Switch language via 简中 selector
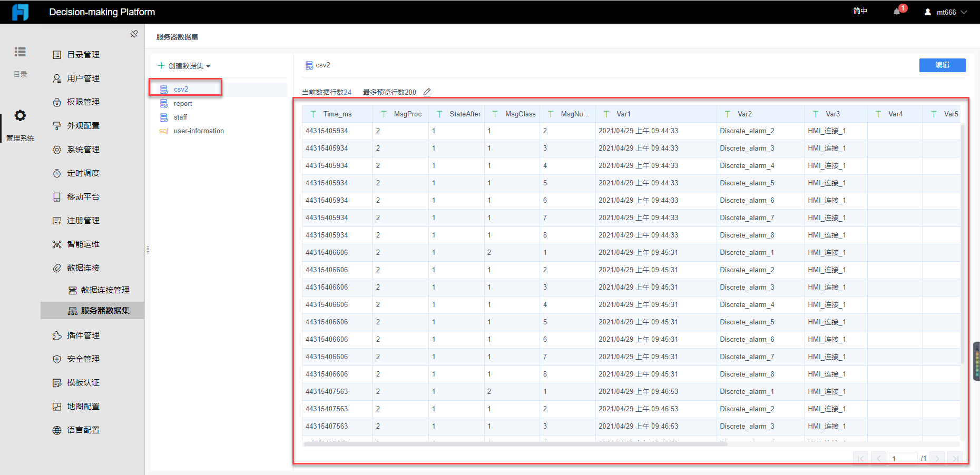 [x=860, y=11]
